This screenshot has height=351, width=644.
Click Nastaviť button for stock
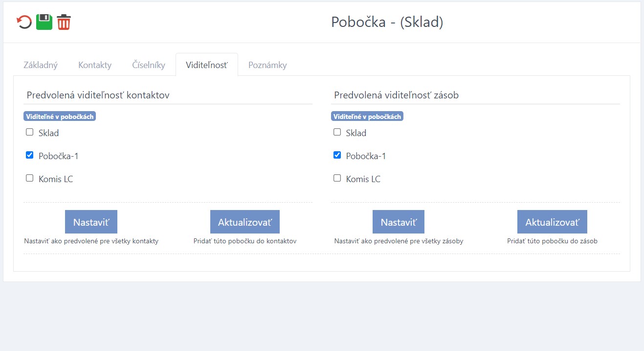[x=398, y=222]
